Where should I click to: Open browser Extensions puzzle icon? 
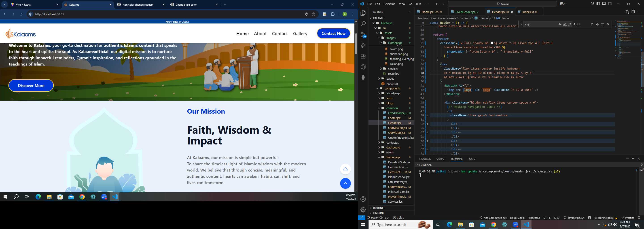click(333, 14)
